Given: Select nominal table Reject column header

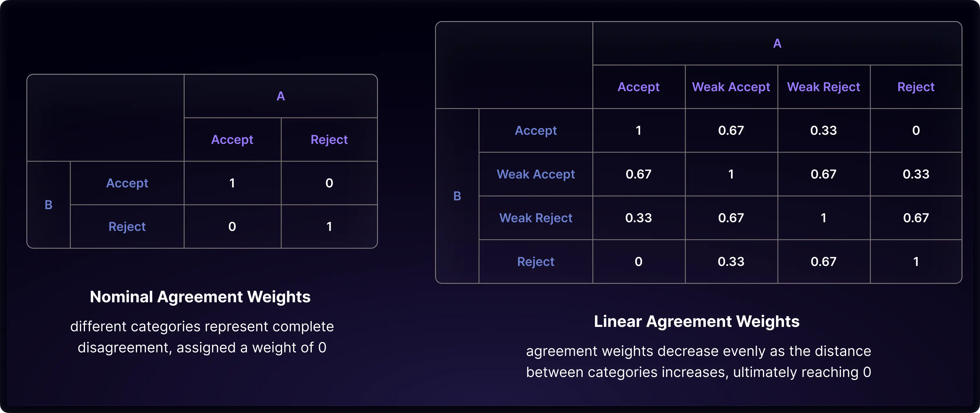Looking at the screenshot, I should coord(329,139).
